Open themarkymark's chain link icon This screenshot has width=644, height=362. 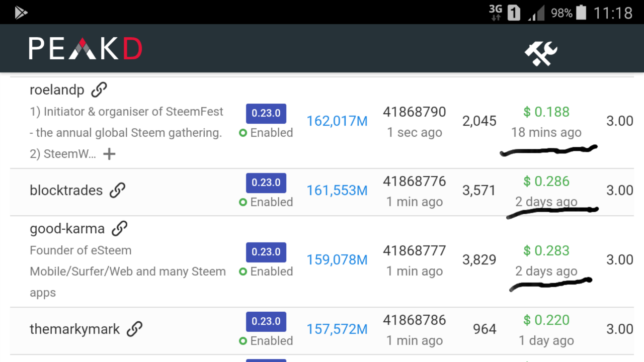click(134, 329)
